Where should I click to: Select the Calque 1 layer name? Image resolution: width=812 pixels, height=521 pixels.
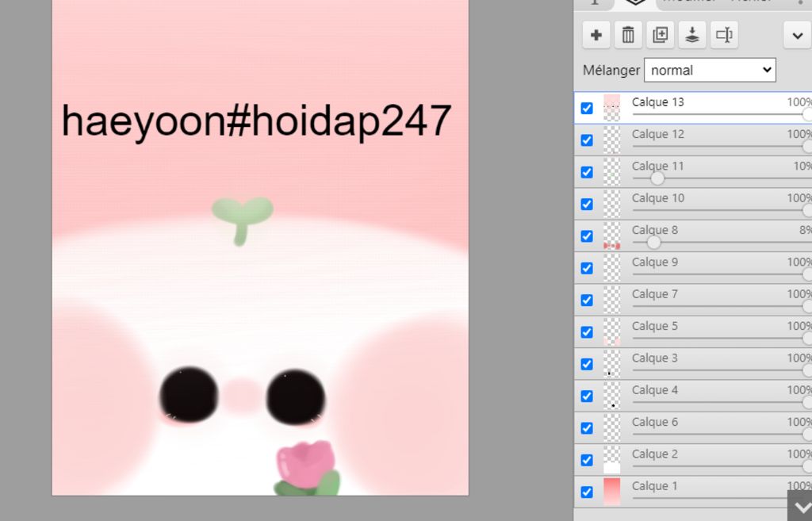(x=654, y=486)
